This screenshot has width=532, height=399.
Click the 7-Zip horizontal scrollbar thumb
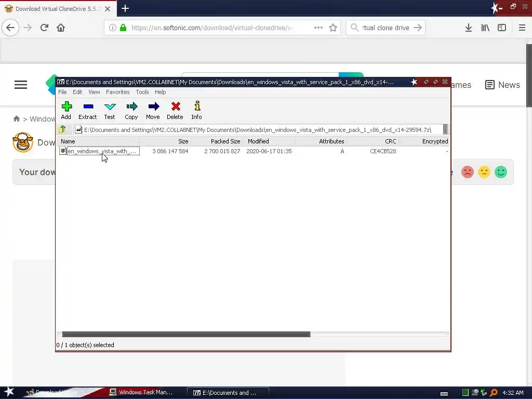click(186, 334)
